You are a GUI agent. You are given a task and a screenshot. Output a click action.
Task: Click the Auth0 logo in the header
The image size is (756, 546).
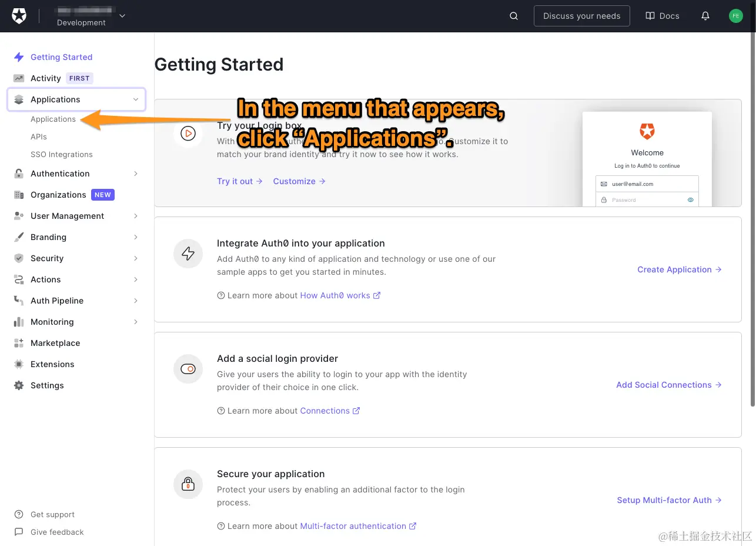19,16
